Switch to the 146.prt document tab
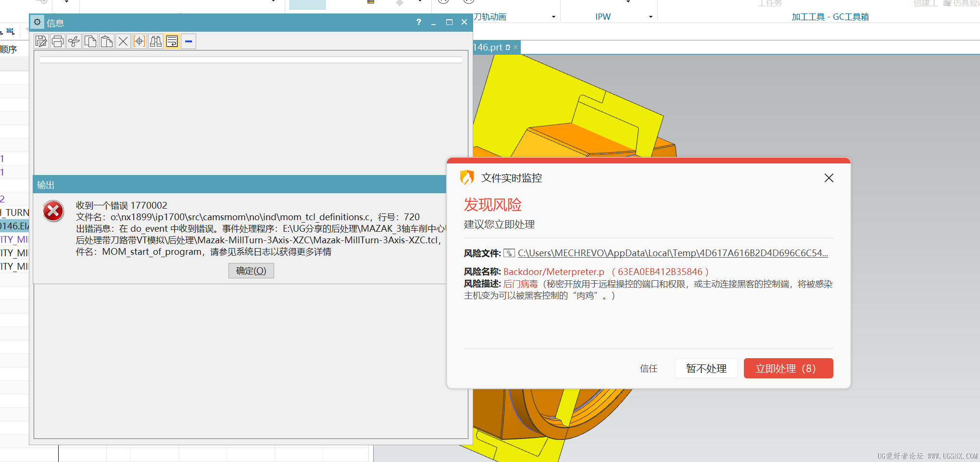Viewport: 980px width, 462px height. [x=488, y=47]
